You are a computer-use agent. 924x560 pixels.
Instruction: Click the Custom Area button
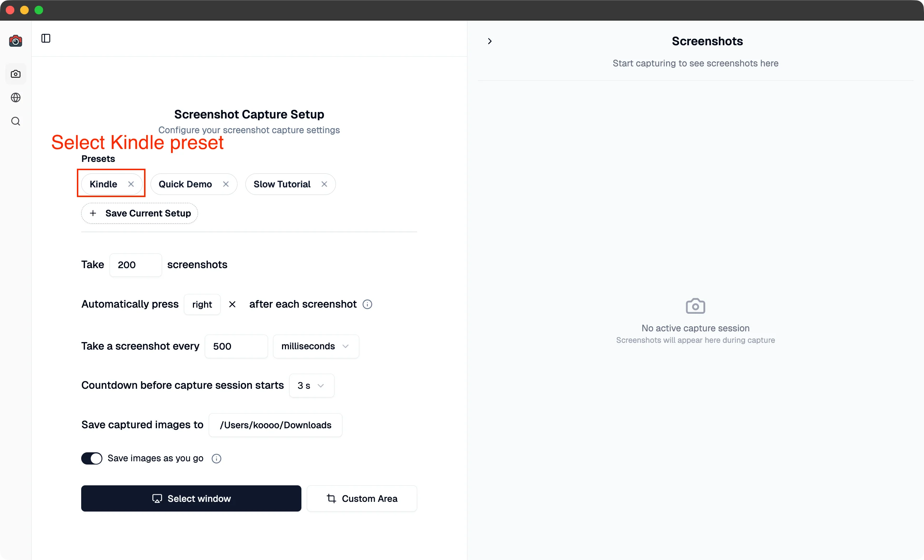click(361, 499)
